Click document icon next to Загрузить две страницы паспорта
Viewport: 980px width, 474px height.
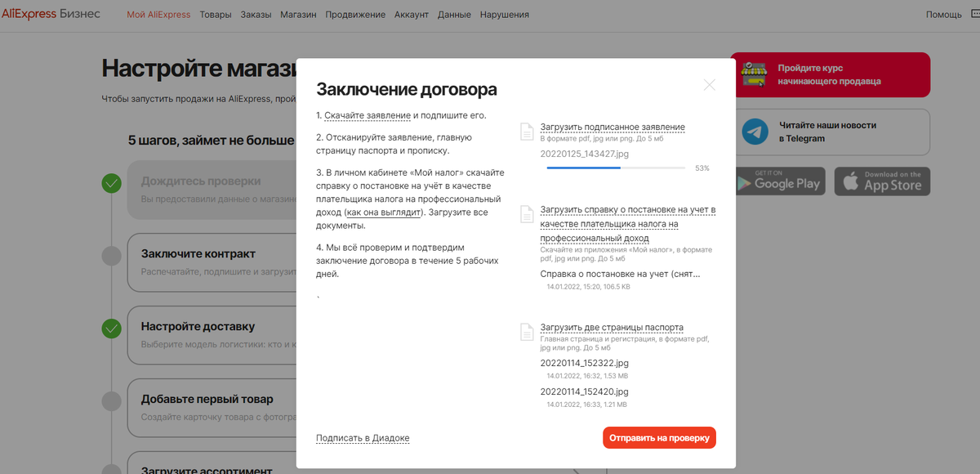tap(527, 332)
